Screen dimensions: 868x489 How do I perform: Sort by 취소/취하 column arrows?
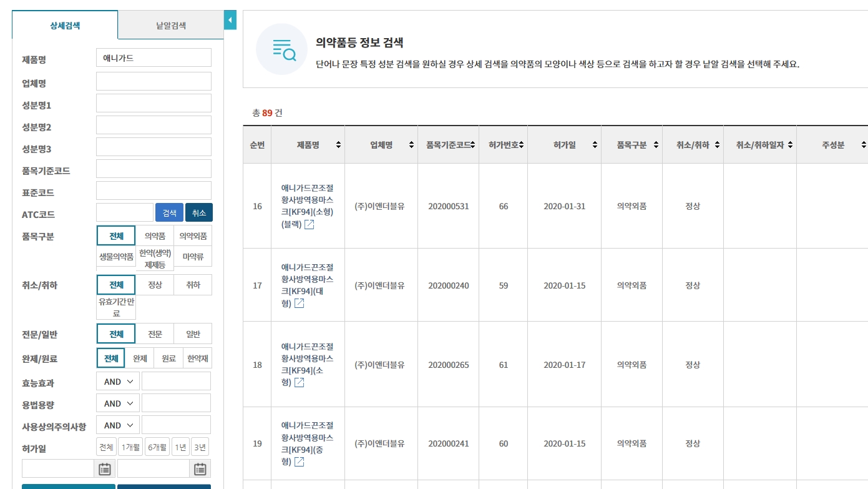click(717, 145)
